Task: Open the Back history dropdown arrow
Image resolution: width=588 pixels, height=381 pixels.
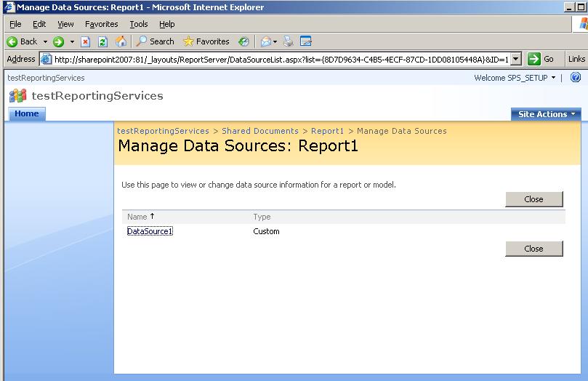Action: [45, 41]
